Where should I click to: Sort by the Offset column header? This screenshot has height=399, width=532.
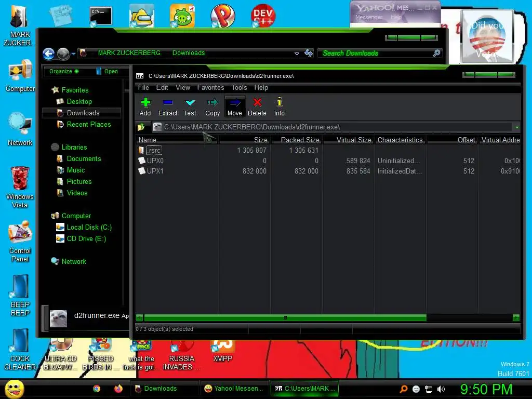tap(453, 140)
